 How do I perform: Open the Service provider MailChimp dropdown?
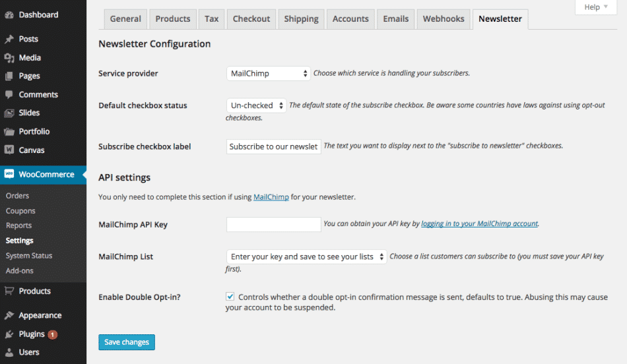pyautogui.click(x=269, y=73)
